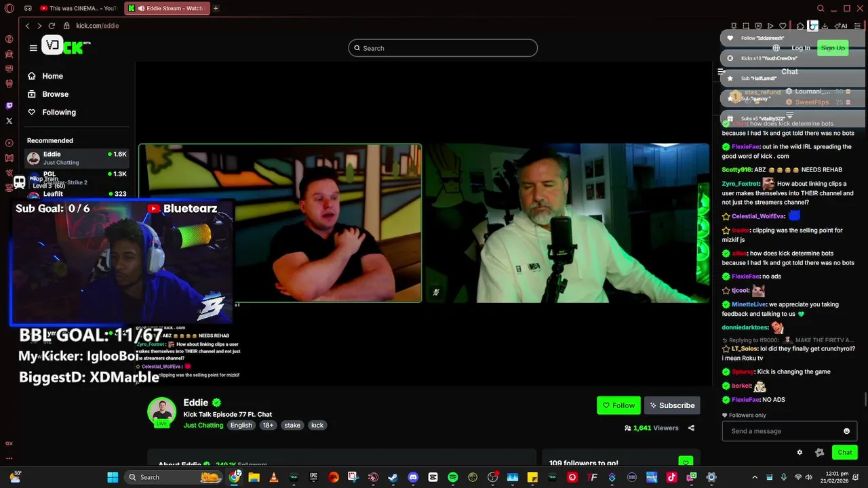
Task: Open a new browser tab
Action: (x=216, y=8)
